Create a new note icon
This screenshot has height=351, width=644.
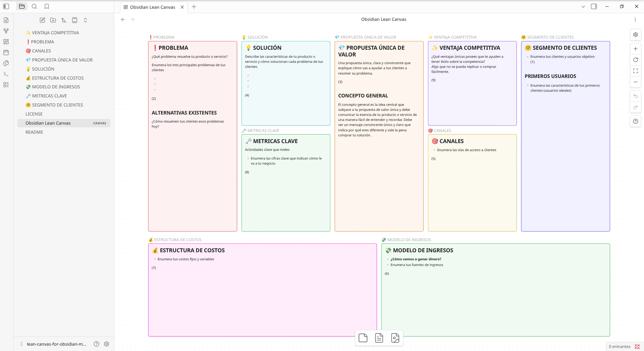pyautogui.click(x=42, y=20)
